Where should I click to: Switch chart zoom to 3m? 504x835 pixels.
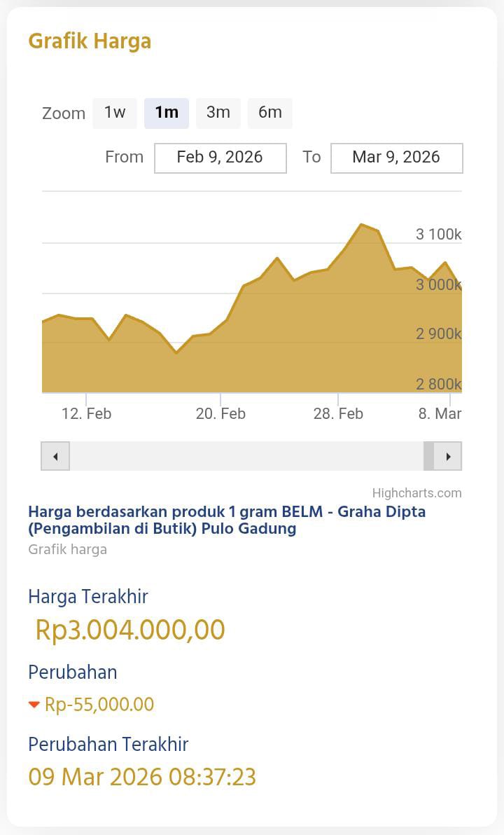click(218, 113)
